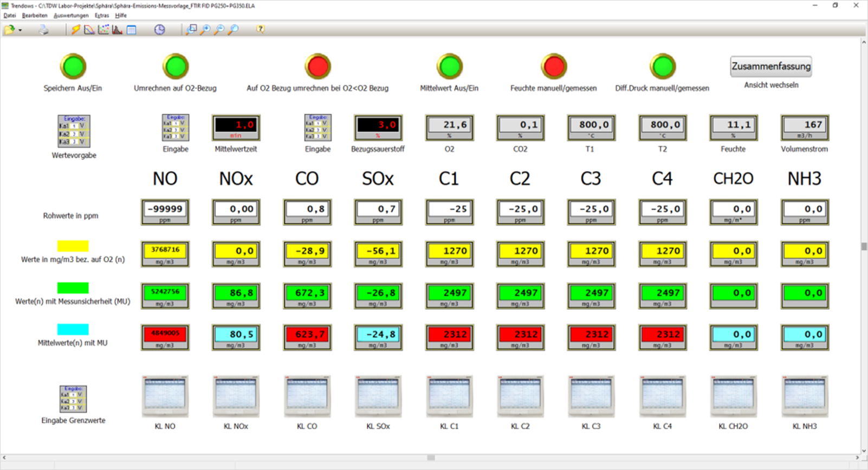Click the zoom in magnifier icon
The width and height of the screenshot is (868, 470).
click(205, 30)
